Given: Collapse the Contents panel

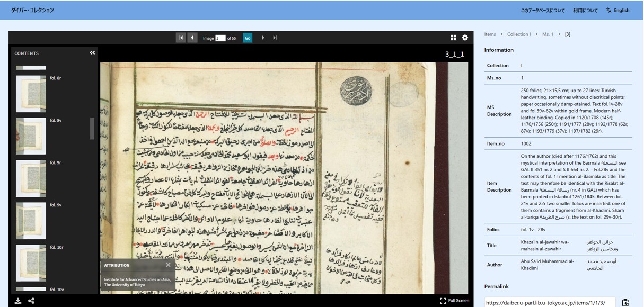Looking at the screenshot, I should click(x=92, y=53).
